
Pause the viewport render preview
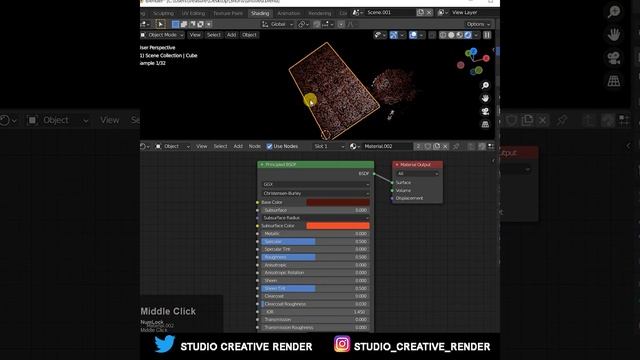point(487,35)
